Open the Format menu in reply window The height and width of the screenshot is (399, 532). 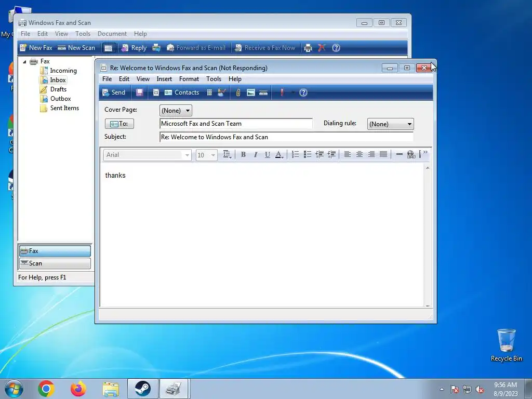189,79
